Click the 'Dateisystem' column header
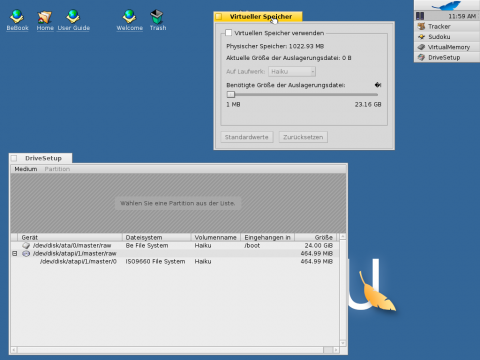480x360 pixels. point(157,237)
